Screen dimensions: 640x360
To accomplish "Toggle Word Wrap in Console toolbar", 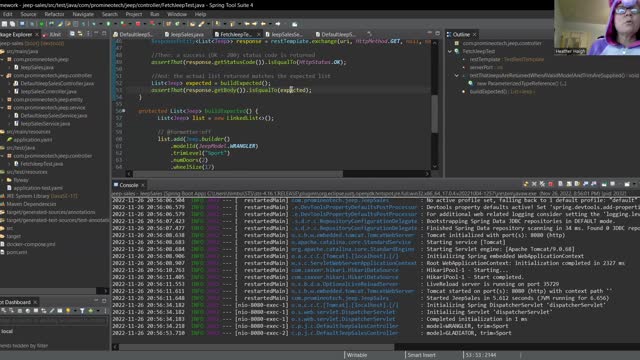I will [x=577, y=184].
